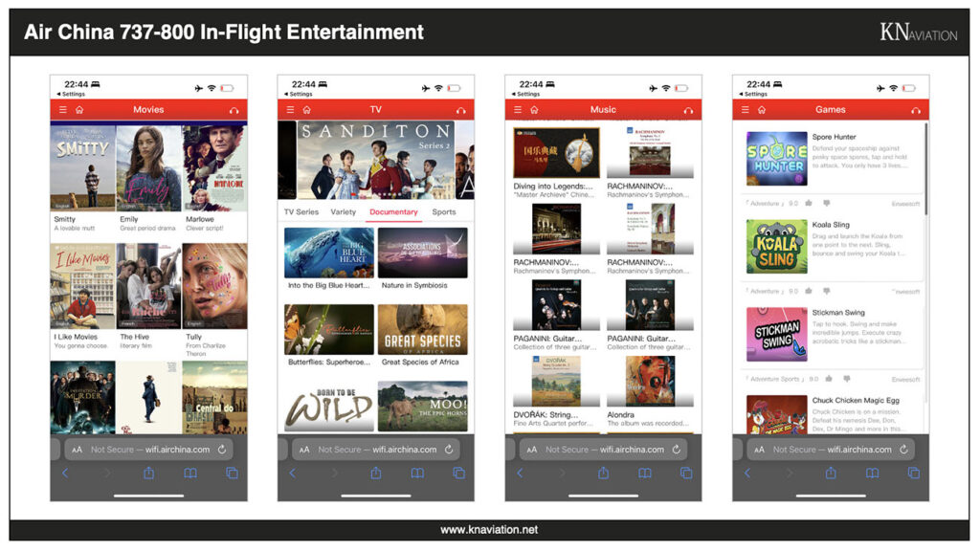Open the hamburger menu on the TV screen
Screen dimensions: 980x551
click(x=290, y=110)
